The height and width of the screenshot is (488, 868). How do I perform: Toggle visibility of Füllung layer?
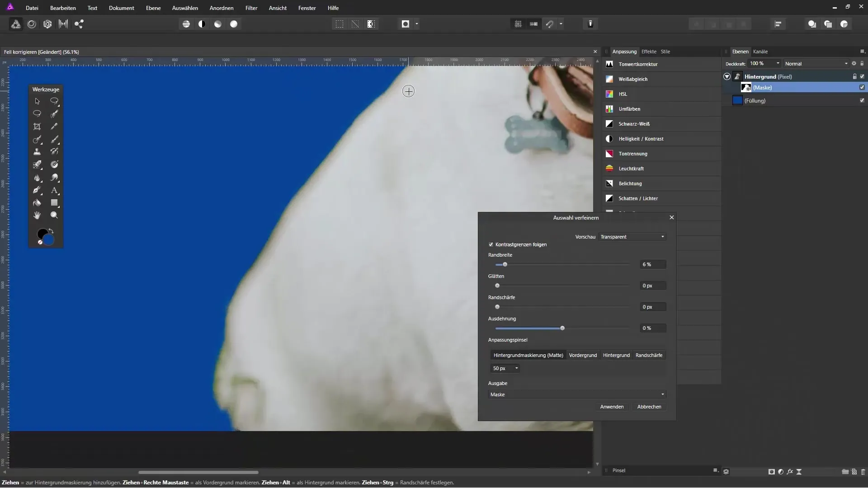[x=862, y=100]
